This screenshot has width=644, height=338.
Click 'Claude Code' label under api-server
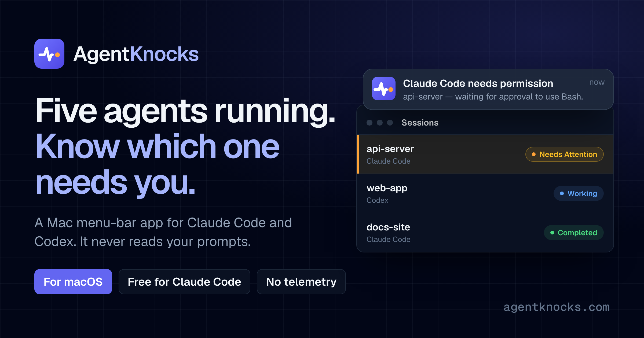388,161
